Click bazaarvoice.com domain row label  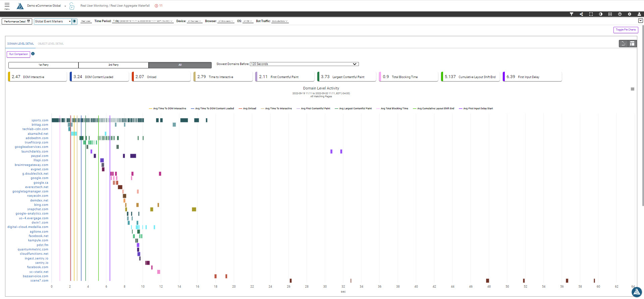36,276
